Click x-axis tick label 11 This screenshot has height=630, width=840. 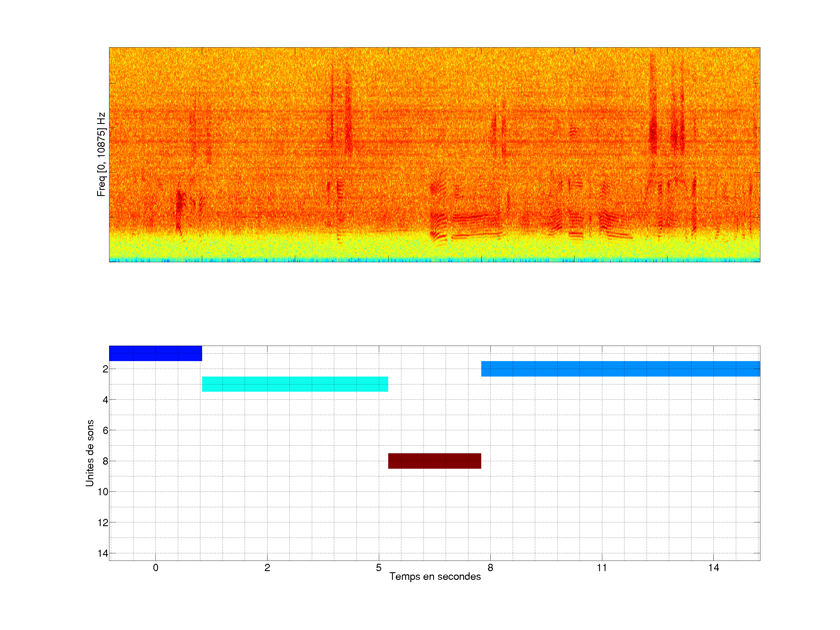(x=602, y=568)
